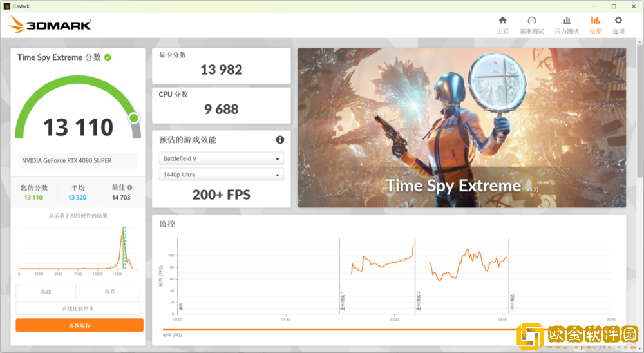Click the 显卡测试 2 marker in the monitoring chart
The width and height of the screenshot is (644, 353).
point(417,300)
